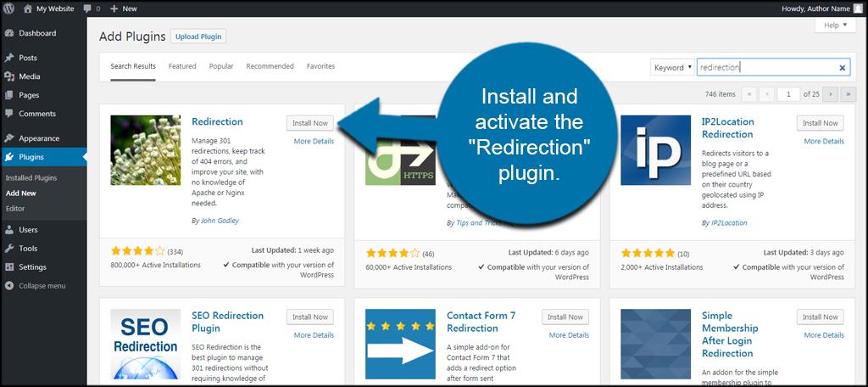Click the Upload Plugin button
Image resolution: width=868 pixels, height=387 pixels.
point(198,36)
